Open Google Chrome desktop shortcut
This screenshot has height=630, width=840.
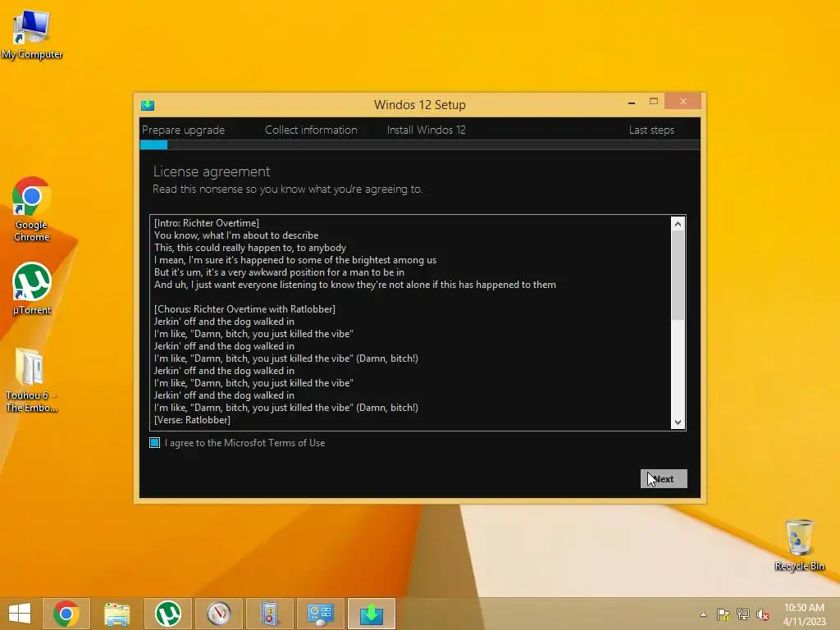tap(32, 209)
